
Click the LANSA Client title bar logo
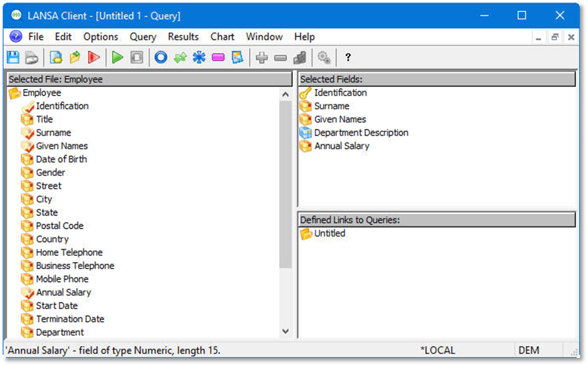16,15
